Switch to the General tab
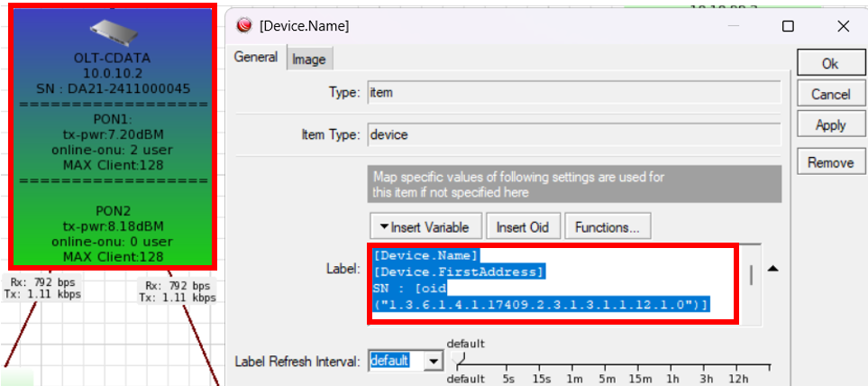Image resolution: width=868 pixels, height=386 pixels. pos(256,57)
